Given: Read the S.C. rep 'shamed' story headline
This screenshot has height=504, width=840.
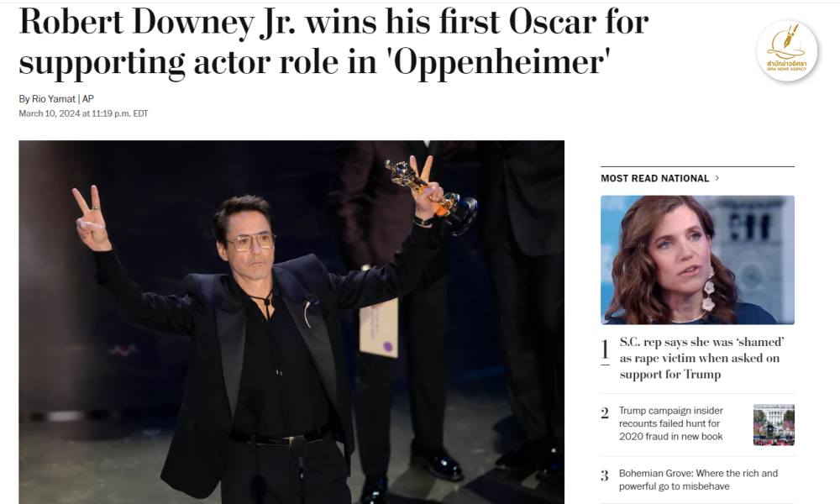Looking at the screenshot, I should pos(701,358).
